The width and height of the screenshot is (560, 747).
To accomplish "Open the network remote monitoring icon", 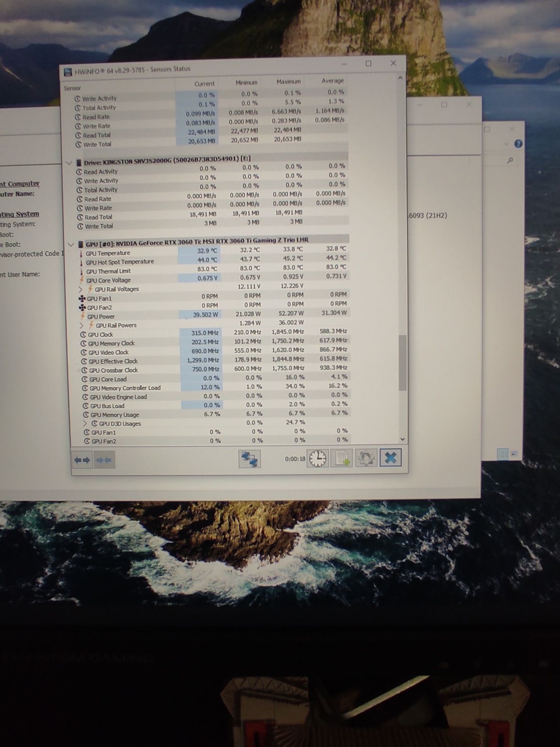I will click(x=249, y=459).
